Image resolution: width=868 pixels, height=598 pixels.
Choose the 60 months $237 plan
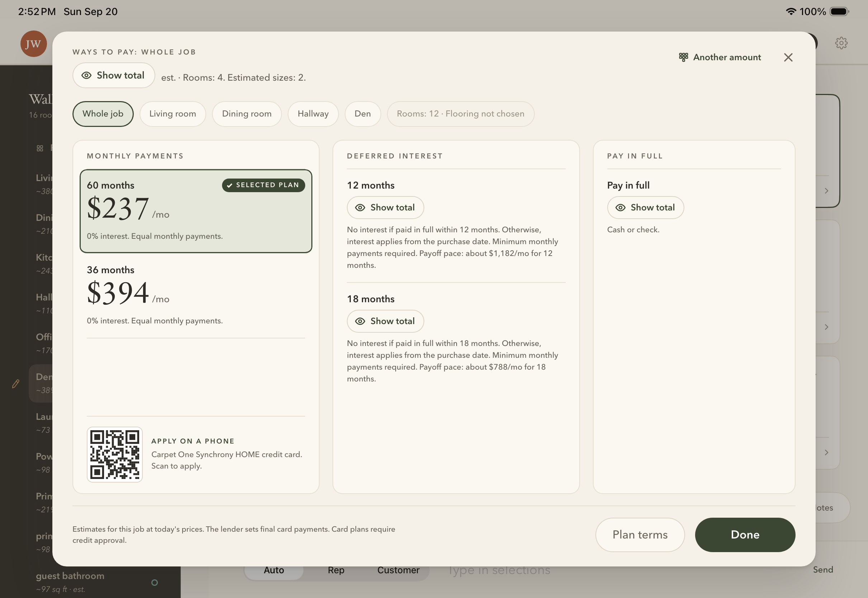pyautogui.click(x=196, y=211)
